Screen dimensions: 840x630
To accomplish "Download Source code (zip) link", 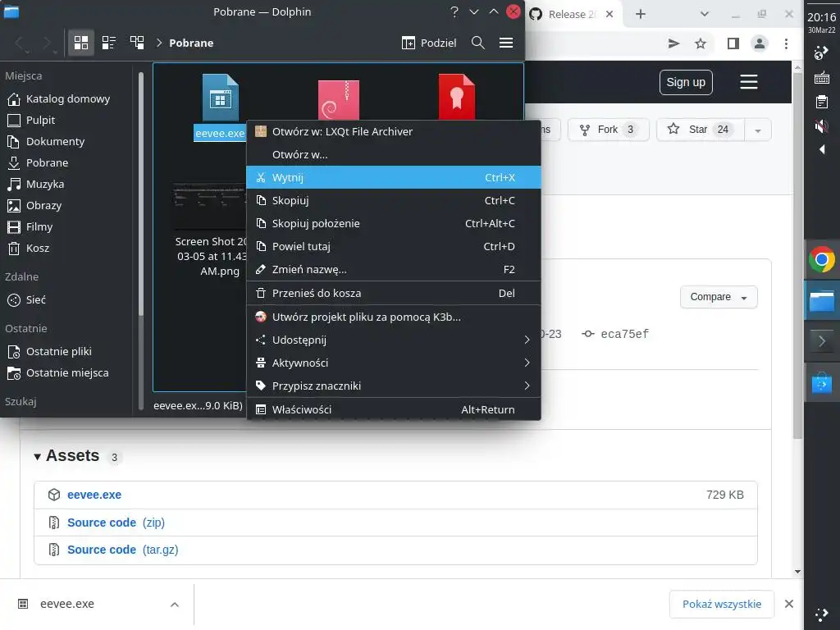I will [116, 523].
